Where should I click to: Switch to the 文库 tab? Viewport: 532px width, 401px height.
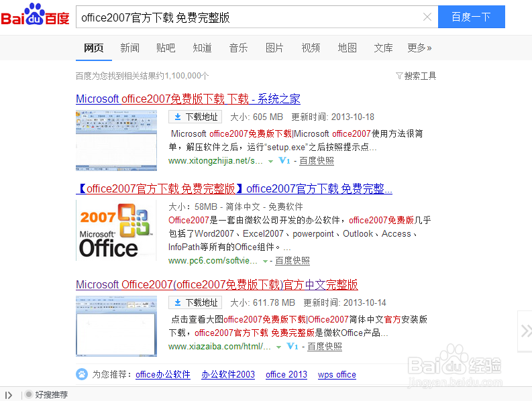(383, 48)
